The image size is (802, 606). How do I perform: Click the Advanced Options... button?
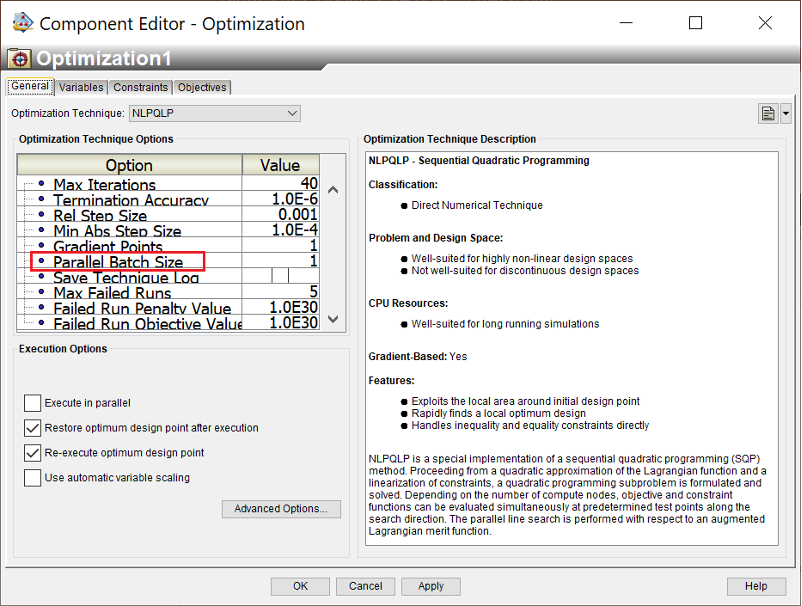(280, 509)
